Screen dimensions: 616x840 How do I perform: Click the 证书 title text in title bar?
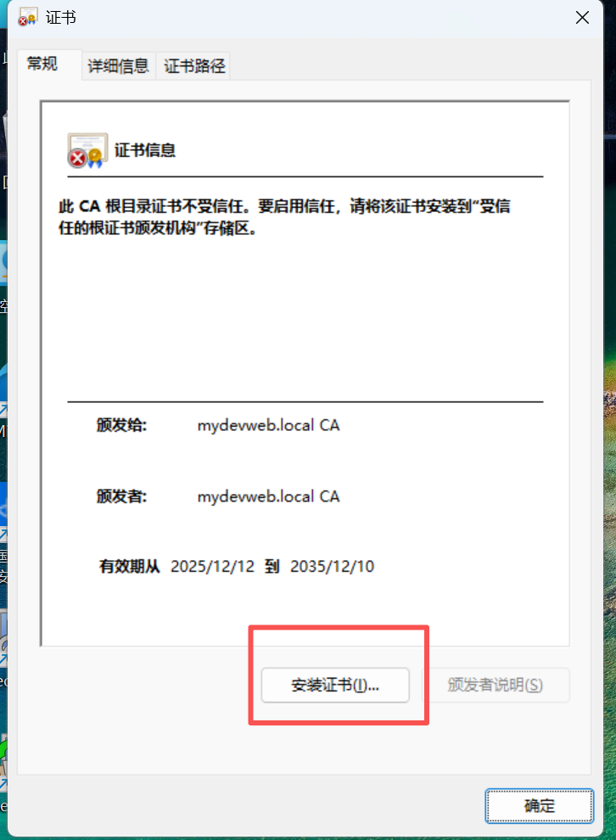61,18
